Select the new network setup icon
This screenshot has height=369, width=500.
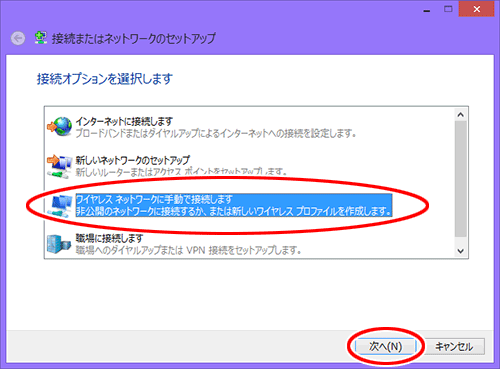pos(59,166)
